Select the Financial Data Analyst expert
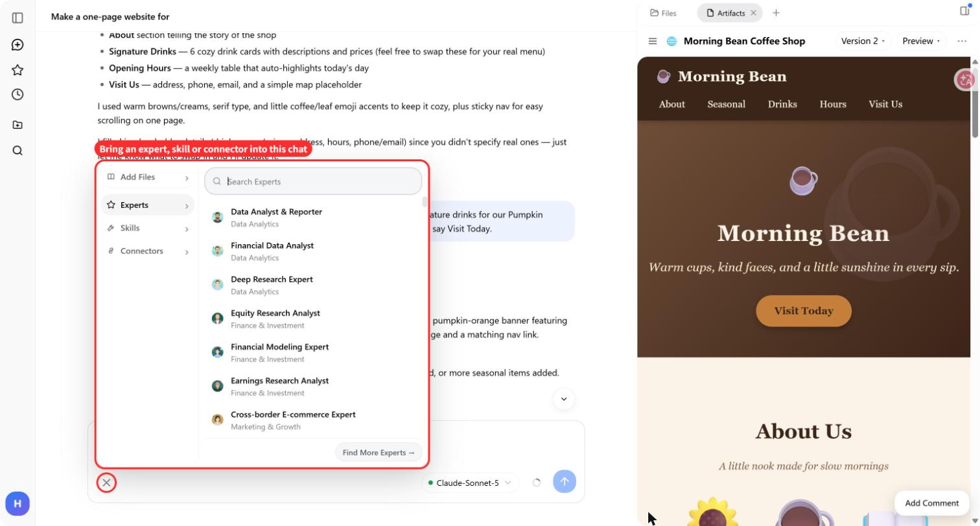The image size is (980, 526). click(314, 251)
